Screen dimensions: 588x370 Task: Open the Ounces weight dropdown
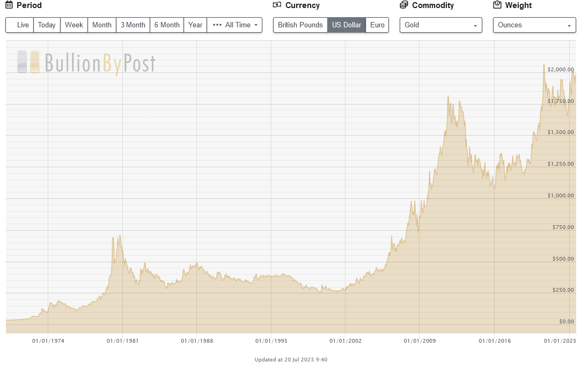coord(534,25)
